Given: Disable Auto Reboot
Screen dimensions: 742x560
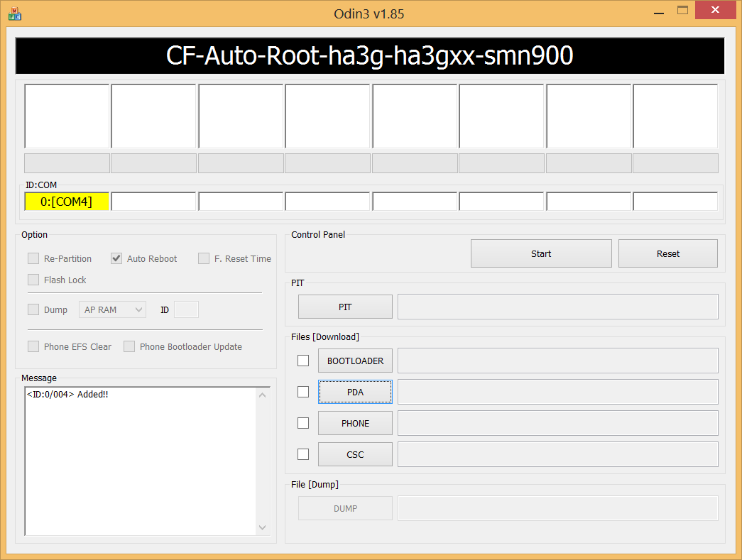Looking at the screenshot, I should pyautogui.click(x=116, y=258).
